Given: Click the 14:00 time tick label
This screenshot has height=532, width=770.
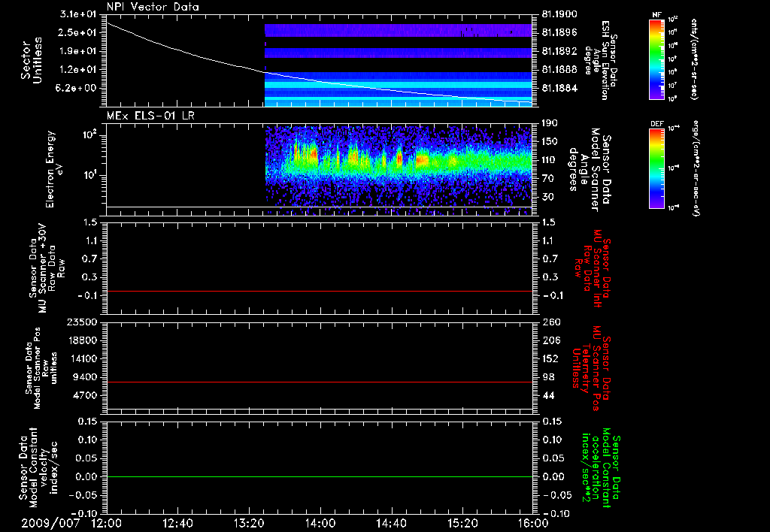Looking at the screenshot, I should tap(320, 523).
